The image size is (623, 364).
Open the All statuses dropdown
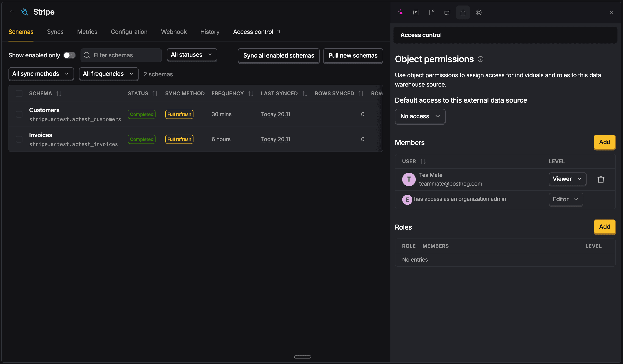(192, 55)
